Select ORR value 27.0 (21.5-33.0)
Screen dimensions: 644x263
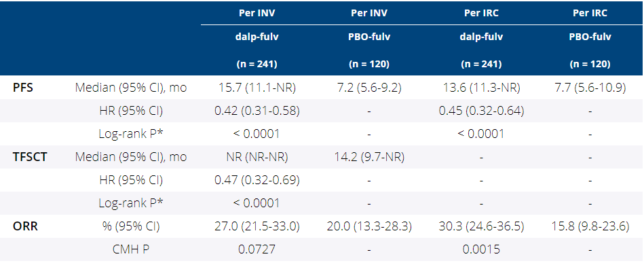[x=257, y=226]
